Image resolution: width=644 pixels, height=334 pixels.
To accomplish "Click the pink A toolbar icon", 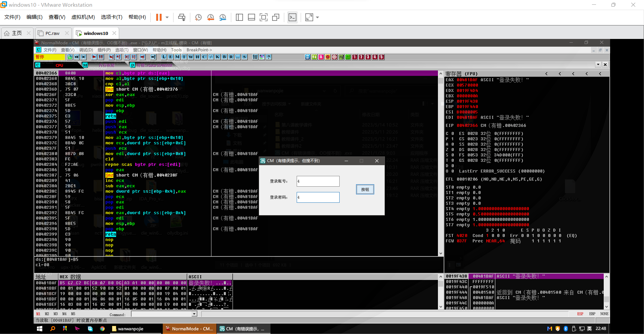I will coord(321,57).
